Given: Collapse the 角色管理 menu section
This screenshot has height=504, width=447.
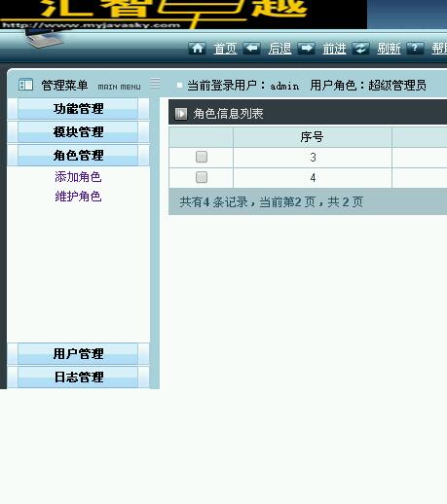Looking at the screenshot, I should [78, 156].
